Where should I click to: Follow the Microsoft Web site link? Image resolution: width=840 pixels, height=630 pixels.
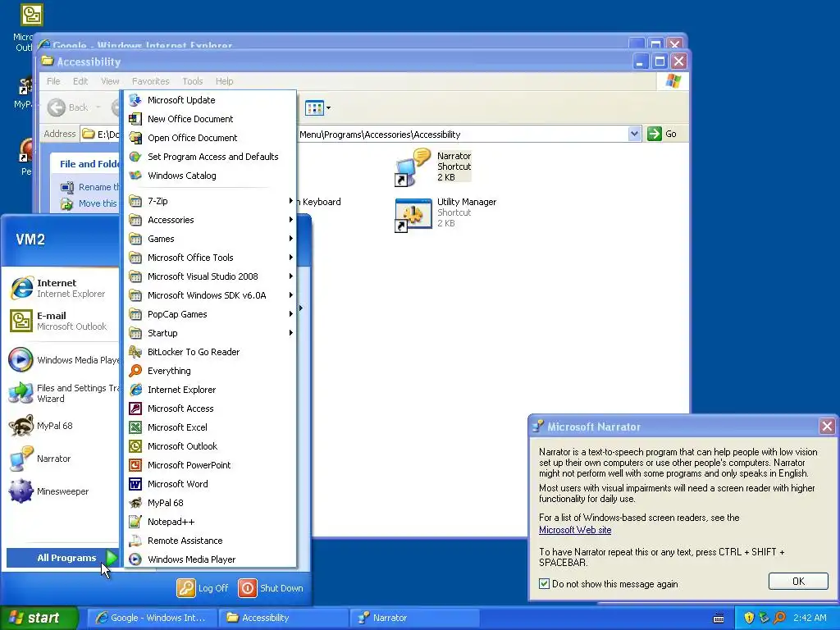coord(575,530)
